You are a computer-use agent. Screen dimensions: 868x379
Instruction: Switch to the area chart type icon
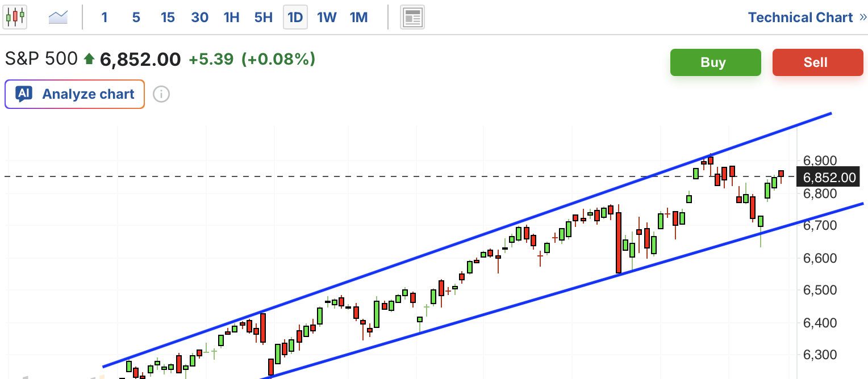pos(58,18)
